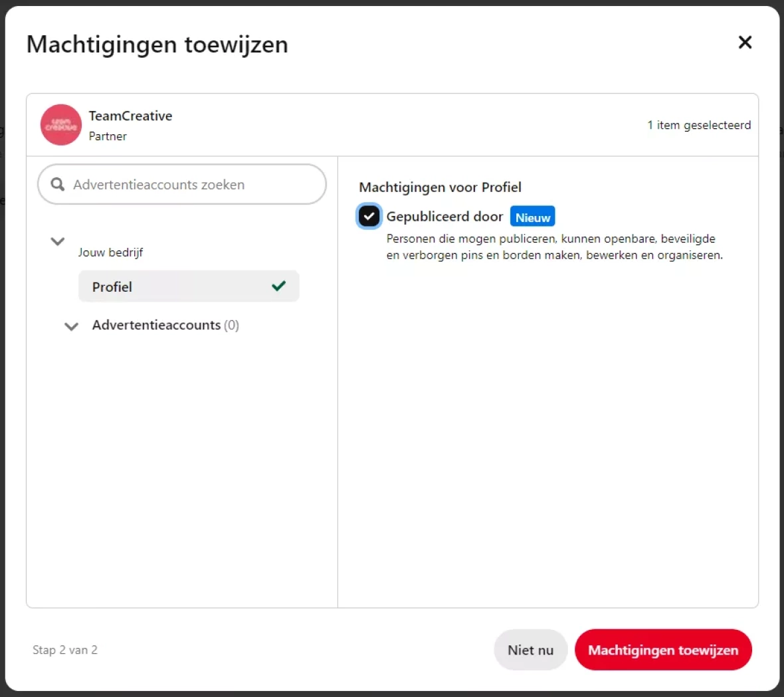
Task: Click Niet nu button
Action: [x=530, y=650]
